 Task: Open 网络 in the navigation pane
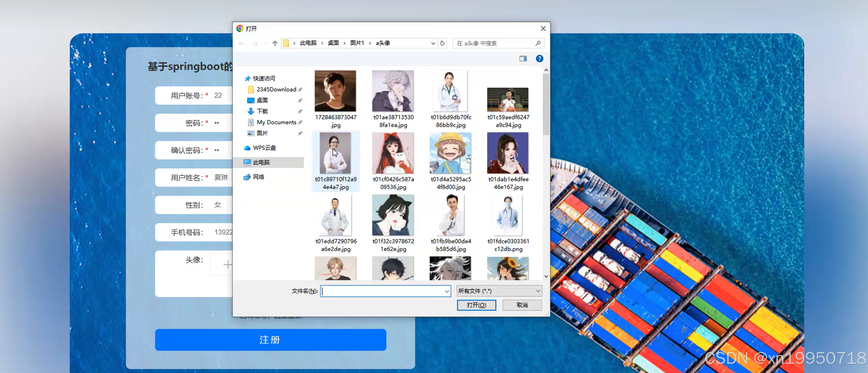(x=258, y=177)
